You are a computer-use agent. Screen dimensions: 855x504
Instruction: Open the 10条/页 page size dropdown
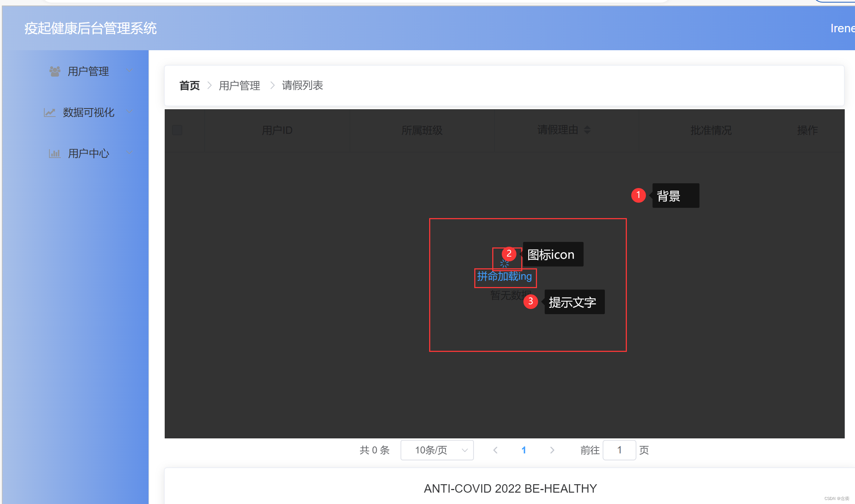point(437,450)
